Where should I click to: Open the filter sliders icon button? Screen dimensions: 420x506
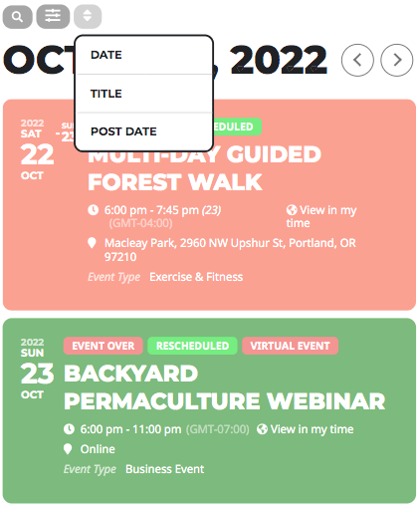tap(53, 16)
